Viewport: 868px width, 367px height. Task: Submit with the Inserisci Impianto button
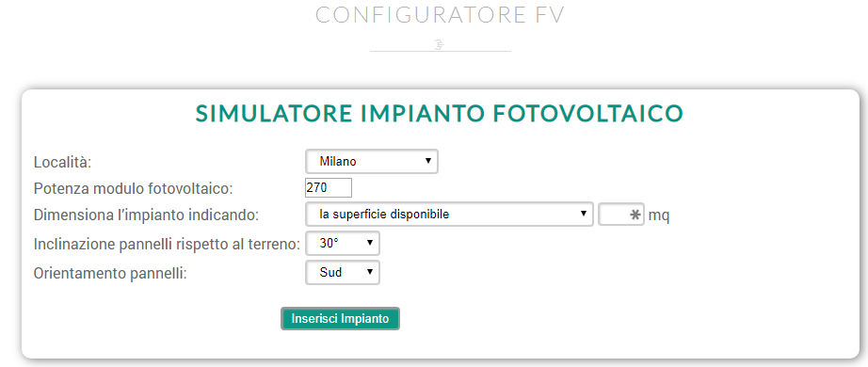click(340, 319)
